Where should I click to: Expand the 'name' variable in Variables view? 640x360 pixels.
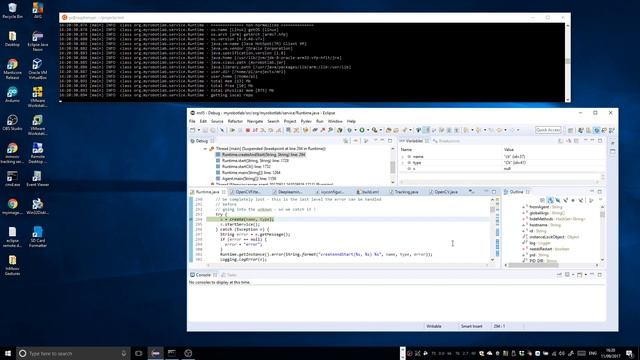403,157
